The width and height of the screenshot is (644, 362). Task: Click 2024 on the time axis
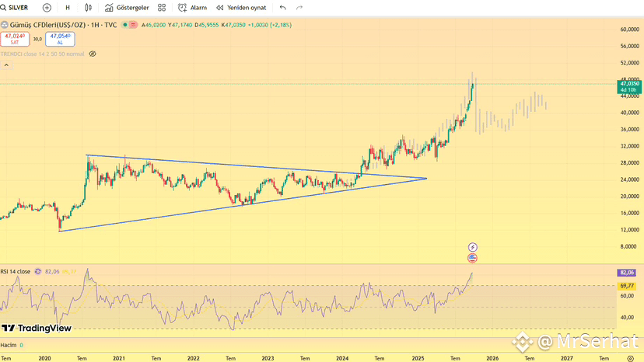pos(342,358)
